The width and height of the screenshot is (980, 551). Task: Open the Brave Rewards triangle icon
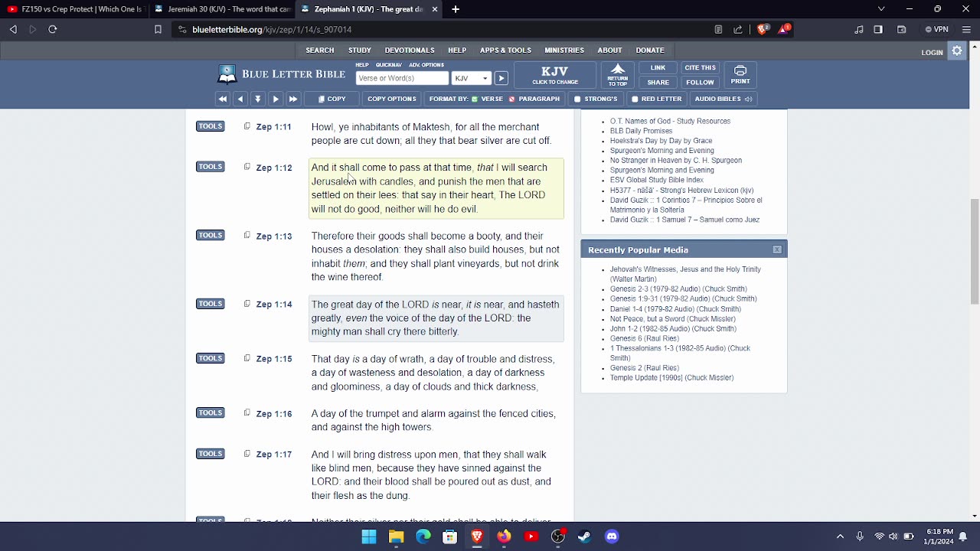784,29
